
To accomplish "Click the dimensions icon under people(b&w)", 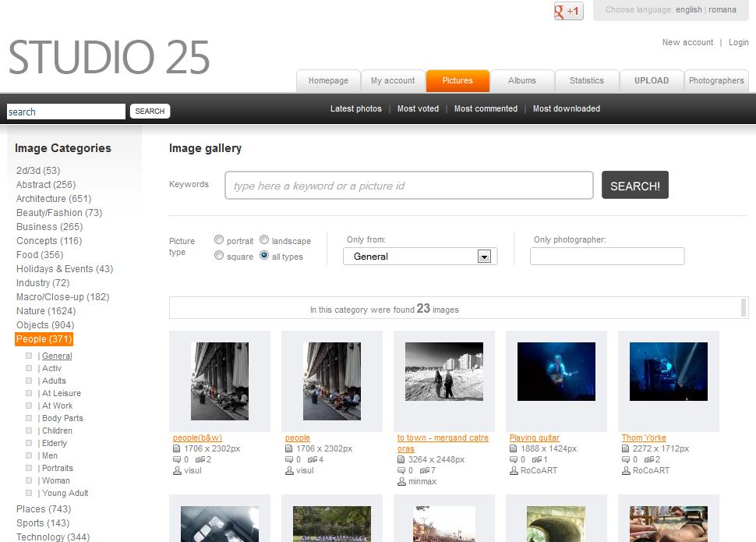I will click(x=177, y=449).
